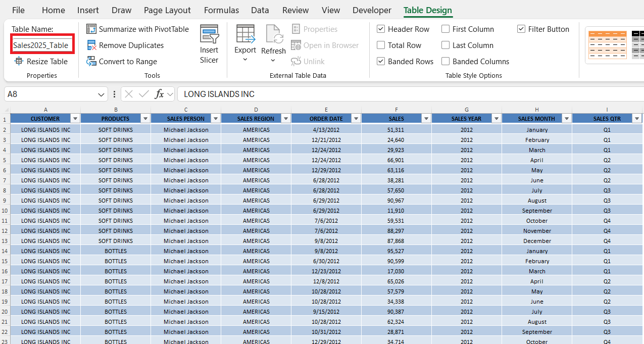Image resolution: width=644 pixels, height=344 pixels.
Task: Open the File menu
Action: 18,10
